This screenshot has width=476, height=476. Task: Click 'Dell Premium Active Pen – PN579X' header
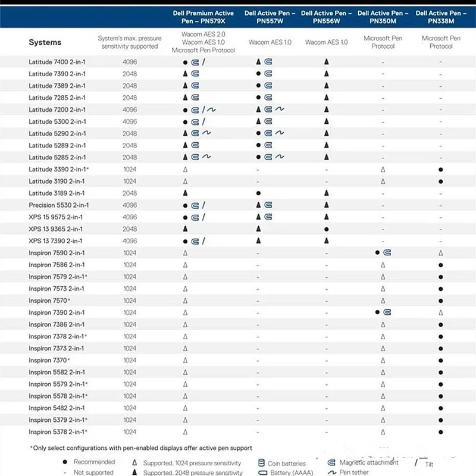[x=203, y=17]
